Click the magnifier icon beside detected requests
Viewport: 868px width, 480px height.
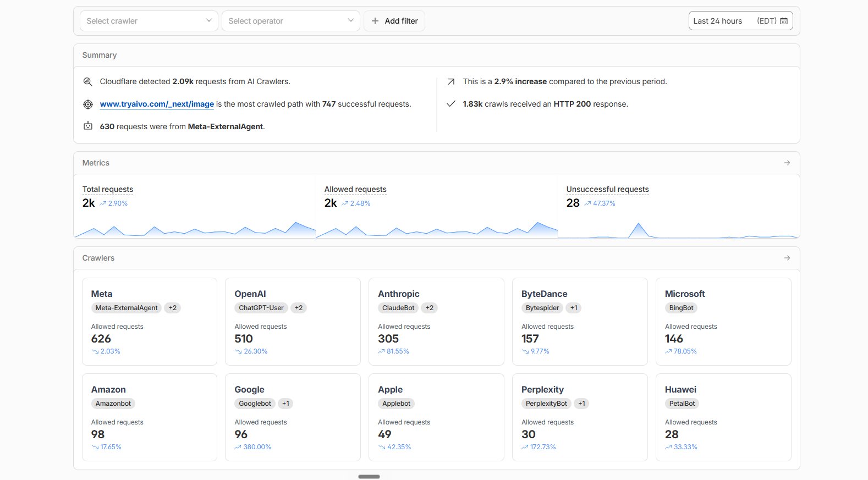click(87, 81)
